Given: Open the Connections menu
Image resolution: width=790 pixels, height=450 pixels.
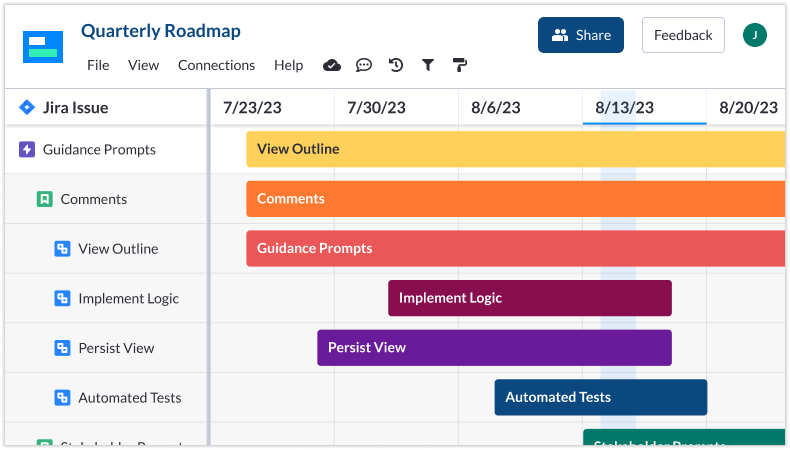Looking at the screenshot, I should [217, 65].
